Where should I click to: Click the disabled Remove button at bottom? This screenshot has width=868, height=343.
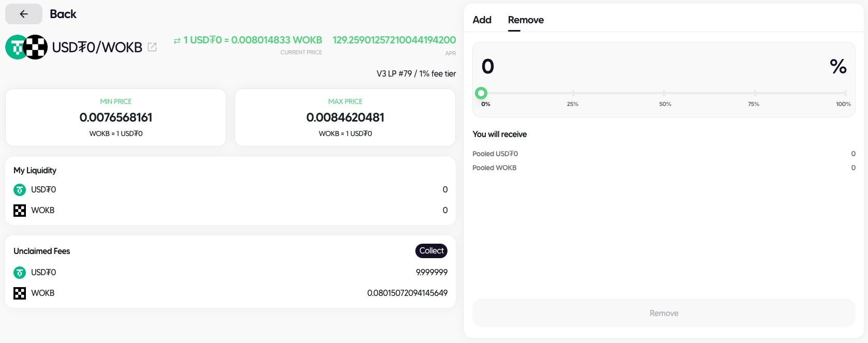(x=663, y=313)
